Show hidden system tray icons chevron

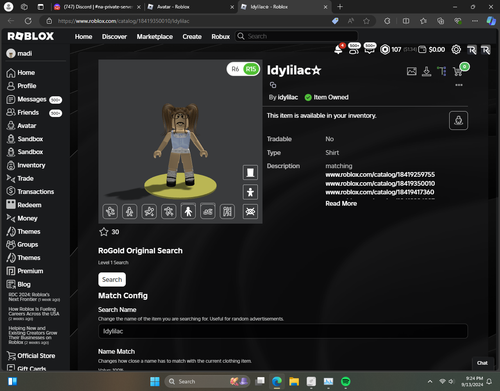430,381
